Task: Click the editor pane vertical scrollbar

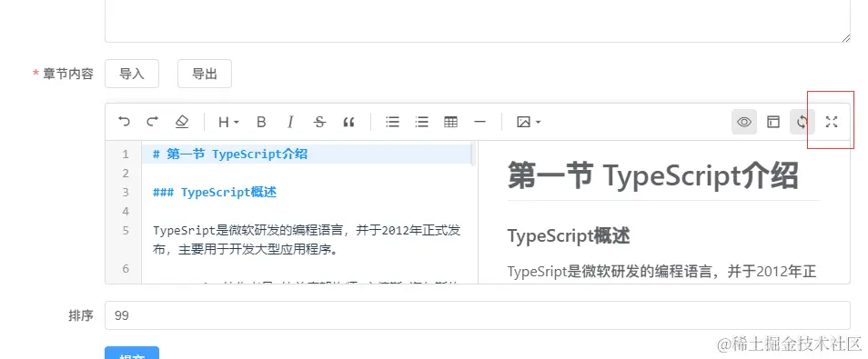Action: (x=473, y=154)
